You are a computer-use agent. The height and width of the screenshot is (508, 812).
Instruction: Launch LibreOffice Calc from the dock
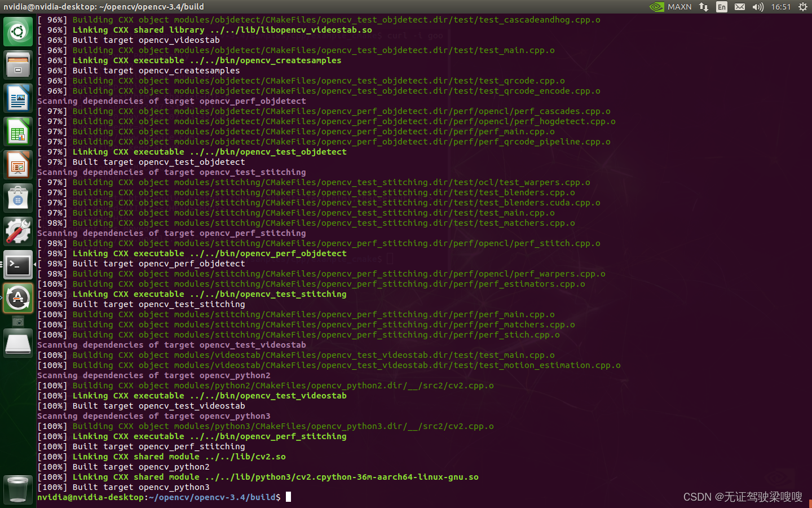pos(18,131)
